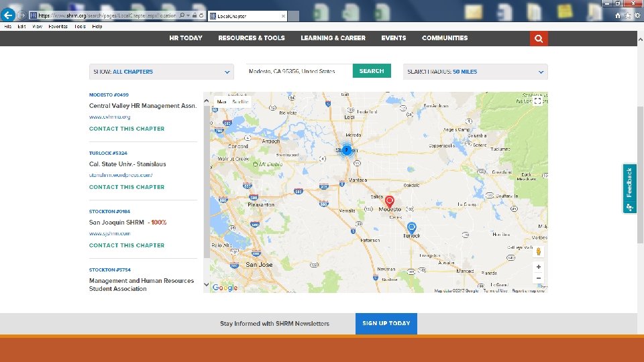Click the red site search magnifier icon
The width and height of the screenshot is (644, 362).
click(539, 39)
